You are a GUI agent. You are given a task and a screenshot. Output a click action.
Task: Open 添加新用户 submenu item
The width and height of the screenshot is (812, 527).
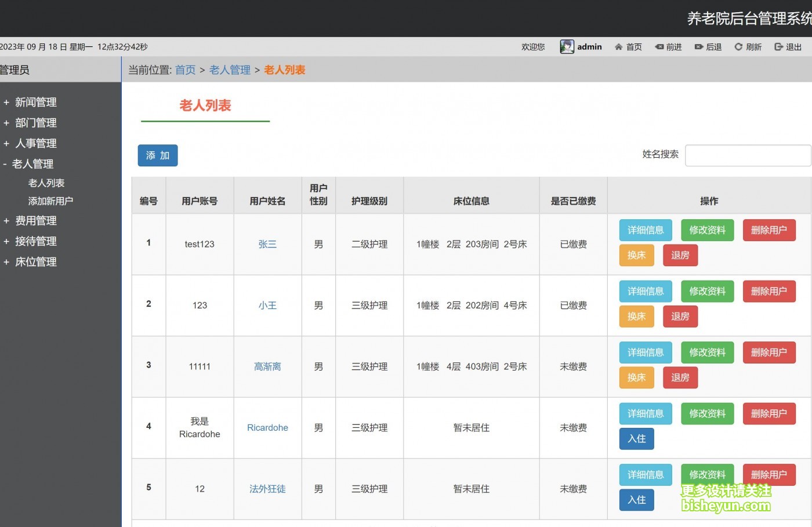(50, 201)
